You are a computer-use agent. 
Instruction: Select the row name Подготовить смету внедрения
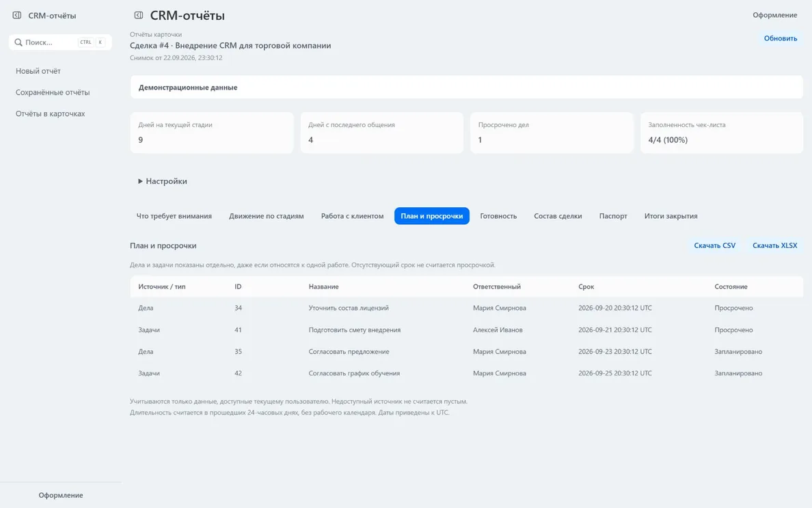pyautogui.click(x=355, y=330)
